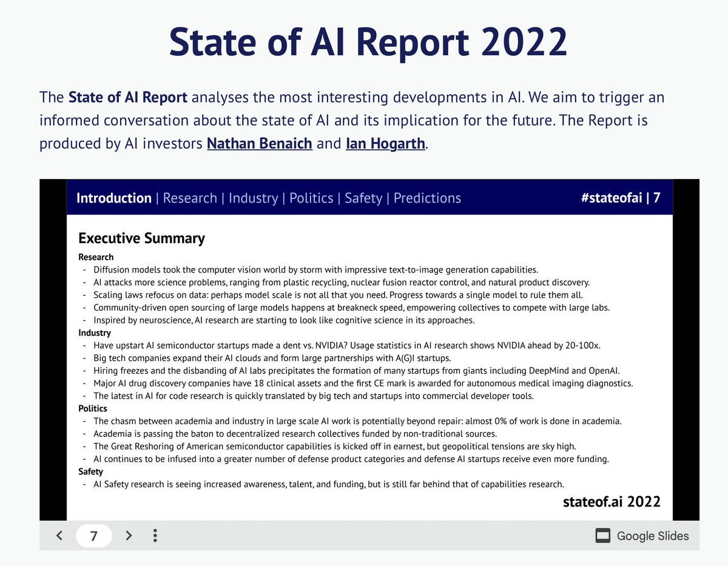
Task: Click the Google Slides logo icon
Action: [x=602, y=536]
